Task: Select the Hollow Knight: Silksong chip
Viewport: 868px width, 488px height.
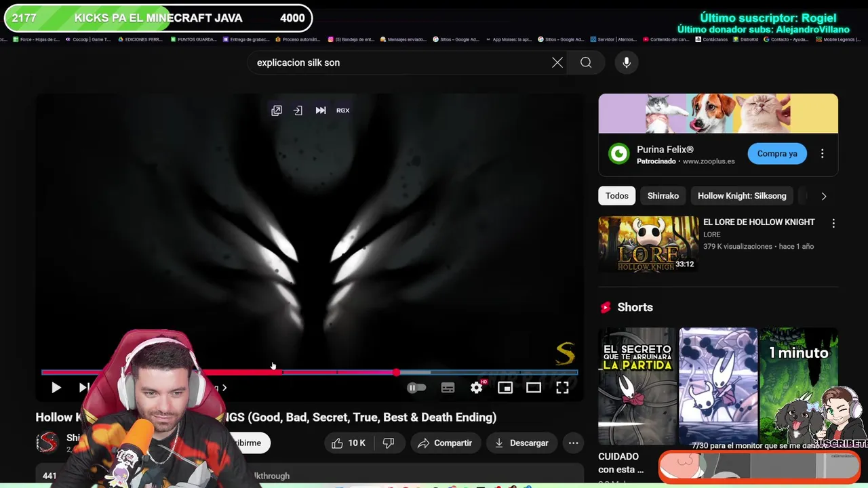Action: click(742, 196)
